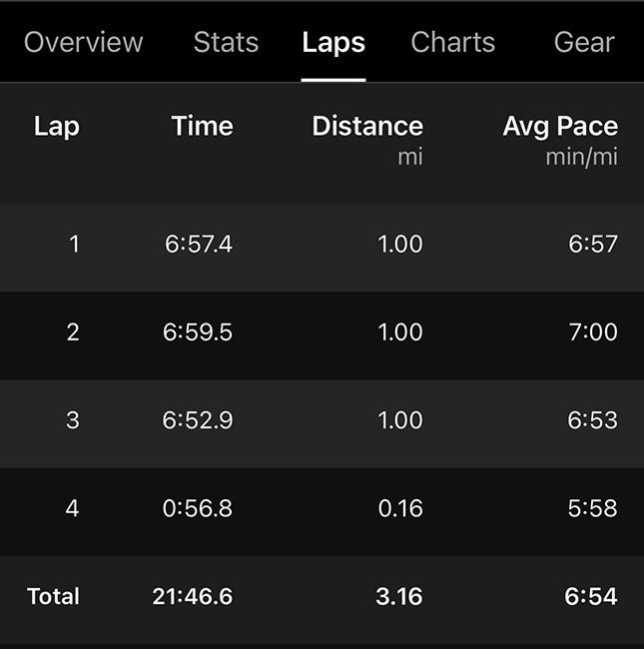Click the 5:58 pace on lap 4

[593, 508]
